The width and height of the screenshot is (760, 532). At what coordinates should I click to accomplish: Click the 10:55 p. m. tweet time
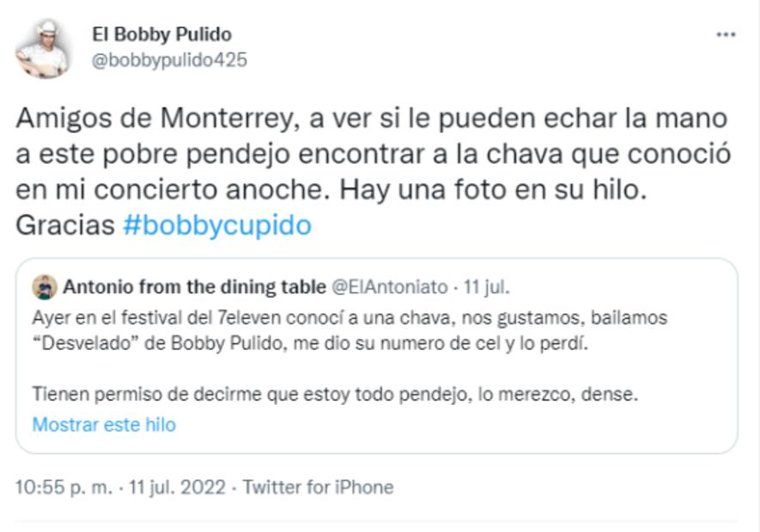[64, 487]
